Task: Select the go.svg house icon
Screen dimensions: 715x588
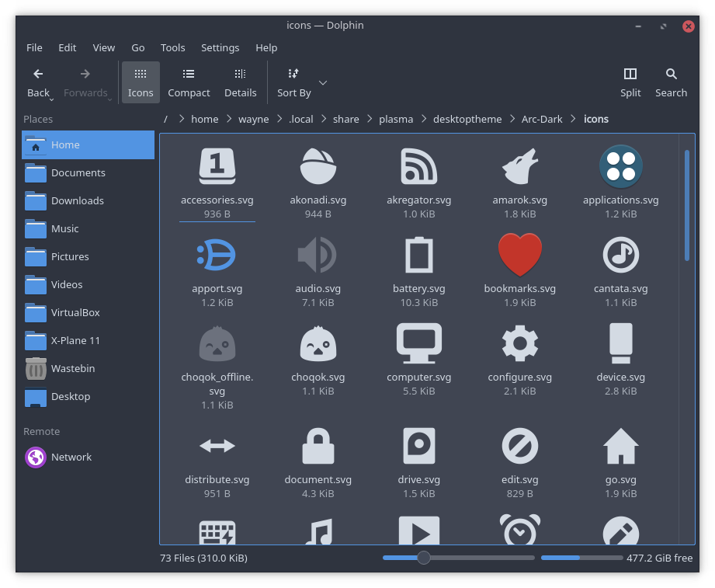Action: click(620, 446)
